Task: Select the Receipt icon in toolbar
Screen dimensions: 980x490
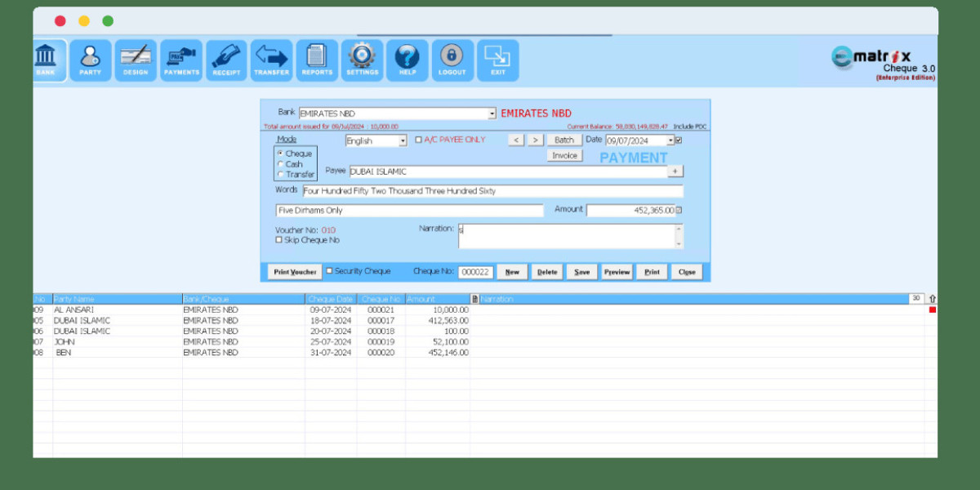Action: pyautogui.click(x=226, y=60)
